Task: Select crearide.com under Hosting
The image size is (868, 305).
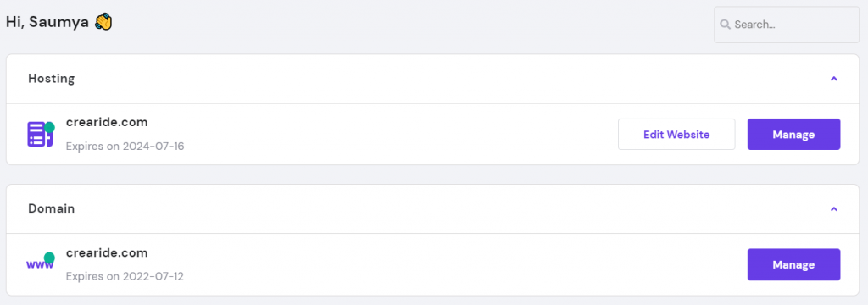Action: (107, 122)
